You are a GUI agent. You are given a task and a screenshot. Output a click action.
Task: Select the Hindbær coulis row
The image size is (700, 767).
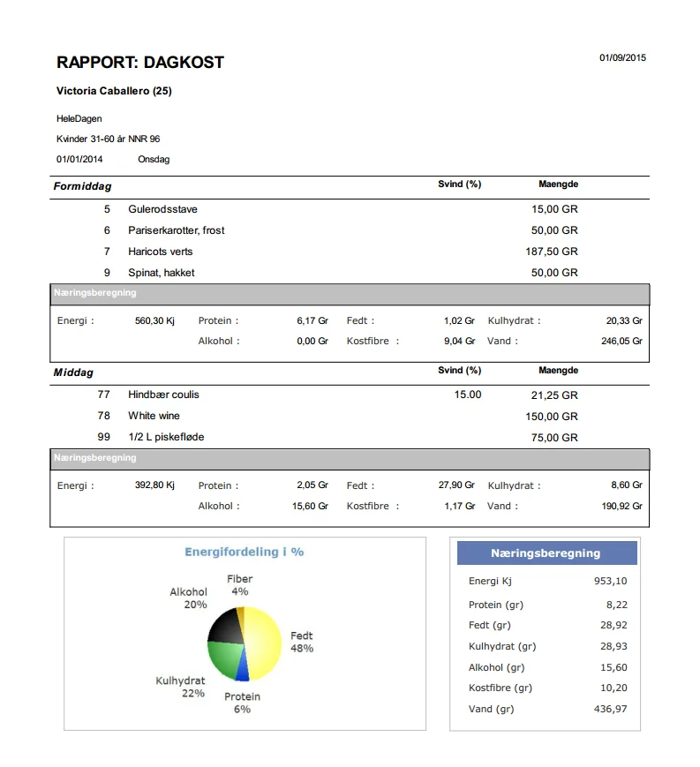(x=163, y=395)
